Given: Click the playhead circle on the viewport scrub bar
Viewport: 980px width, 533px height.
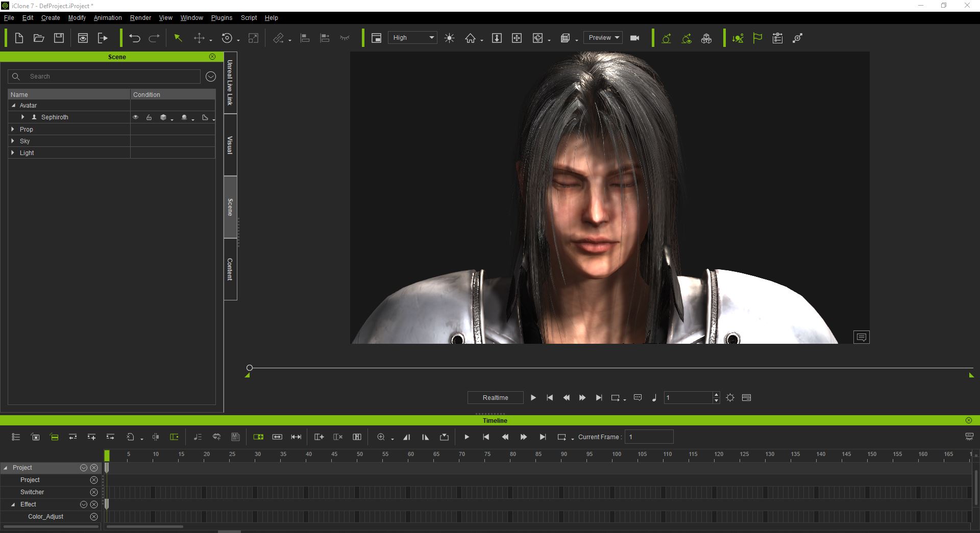Looking at the screenshot, I should pyautogui.click(x=250, y=368).
